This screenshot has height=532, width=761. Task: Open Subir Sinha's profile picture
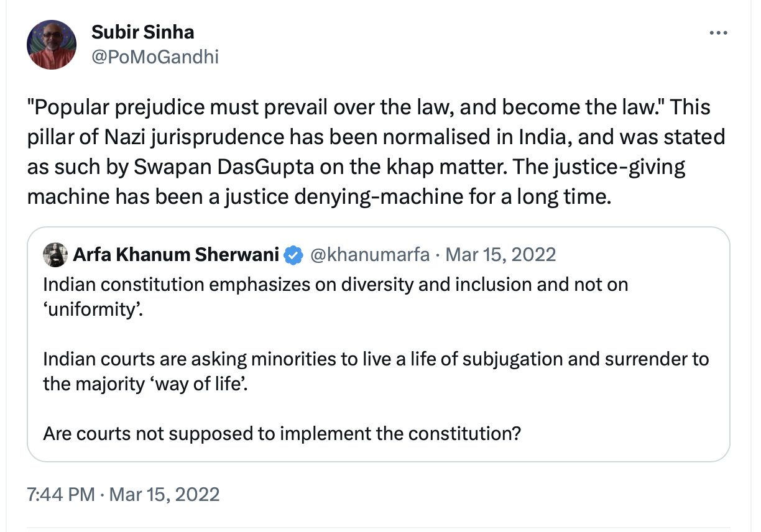(52, 45)
